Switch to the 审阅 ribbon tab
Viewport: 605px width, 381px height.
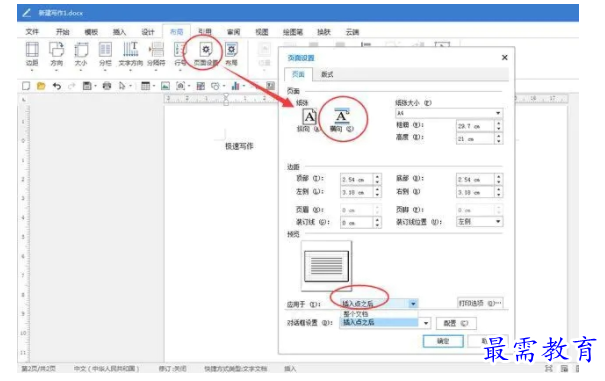point(233,32)
